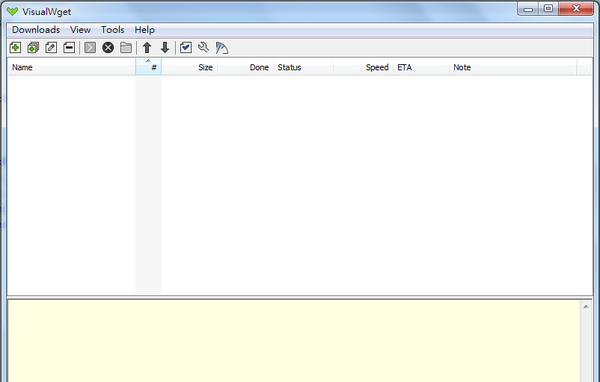Move download up with up arrow
600x382 pixels.
[147, 48]
